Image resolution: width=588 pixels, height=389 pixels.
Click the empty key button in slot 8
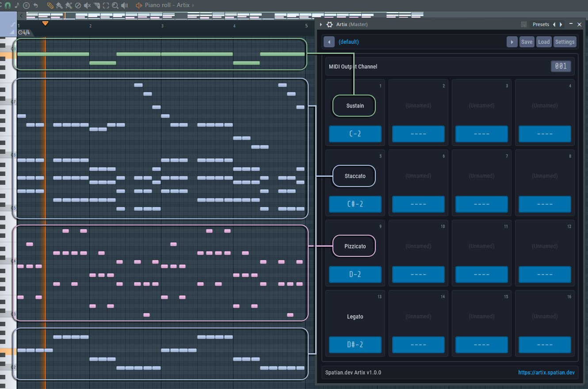[545, 204]
